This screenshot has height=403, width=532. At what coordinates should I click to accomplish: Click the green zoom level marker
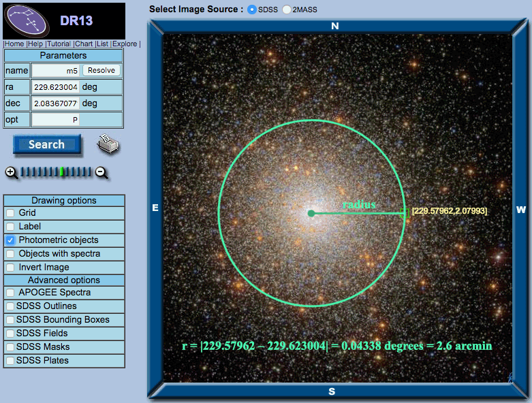61,172
